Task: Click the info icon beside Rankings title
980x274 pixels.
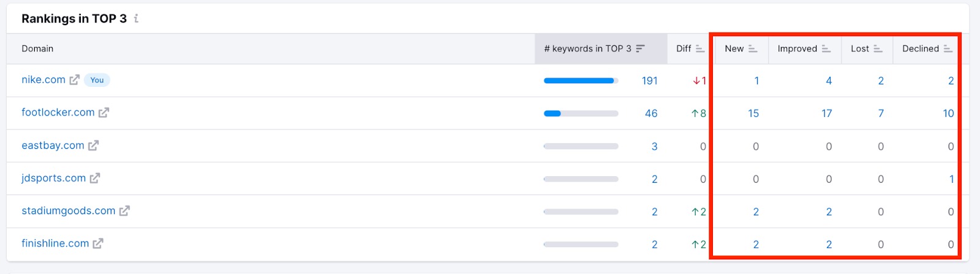Action: click(136, 19)
